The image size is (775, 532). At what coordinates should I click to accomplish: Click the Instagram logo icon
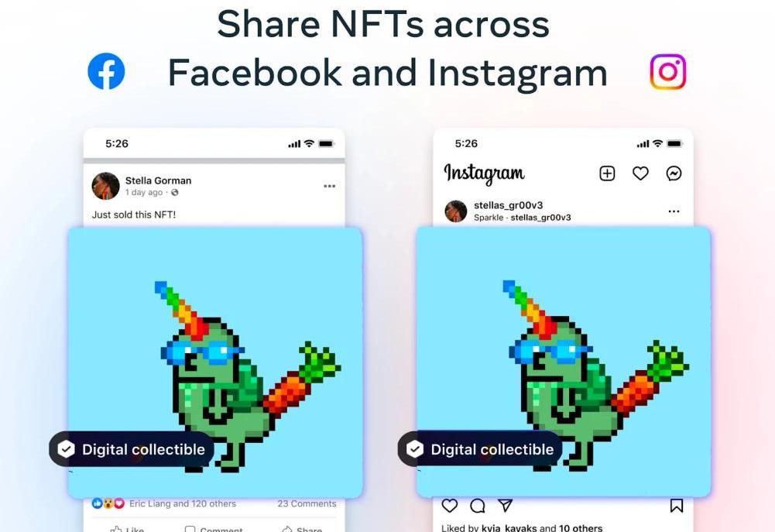tap(667, 72)
